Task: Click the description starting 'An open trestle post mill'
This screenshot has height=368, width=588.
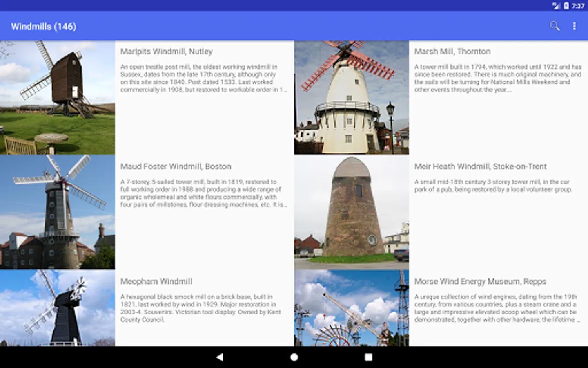Action: point(204,78)
